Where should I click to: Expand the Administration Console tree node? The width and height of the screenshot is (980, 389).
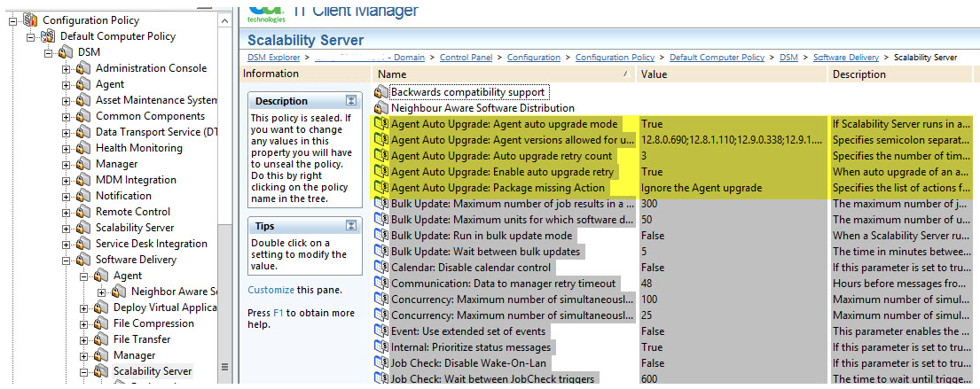(x=67, y=68)
